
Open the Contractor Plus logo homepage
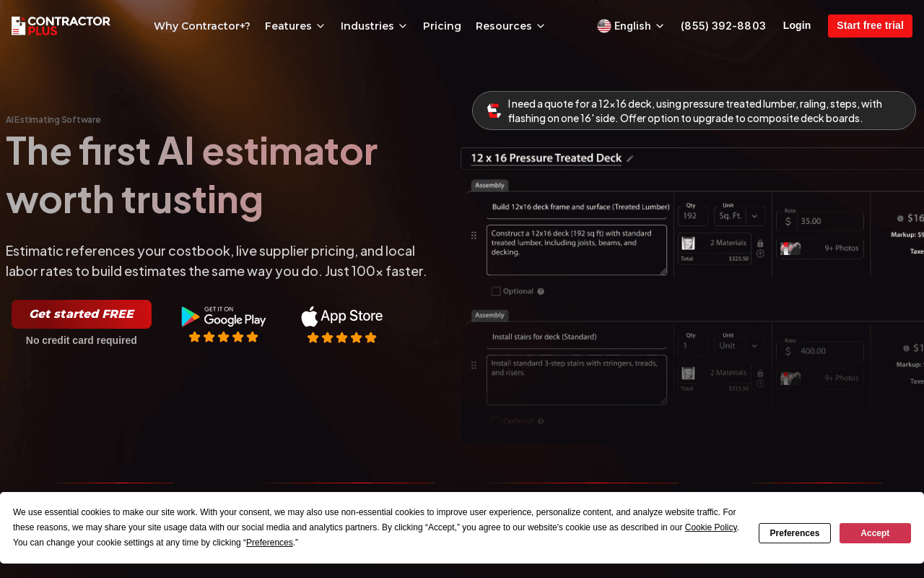click(61, 26)
